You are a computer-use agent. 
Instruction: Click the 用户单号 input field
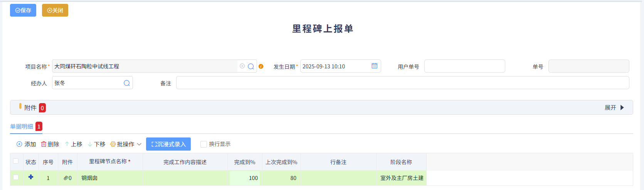point(465,66)
